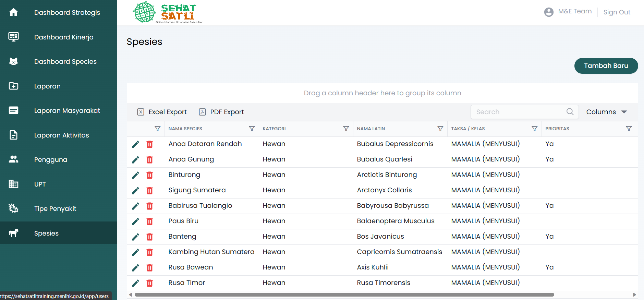Open the filter on the actions column
Image resolution: width=644 pixels, height=300 pixels.
pos(158,129)
